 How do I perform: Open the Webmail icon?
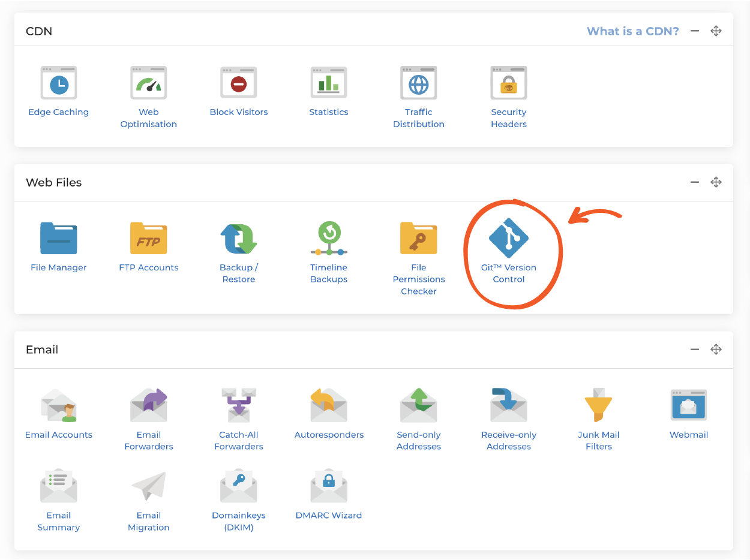pyautogui.click(x=689, y=405)
